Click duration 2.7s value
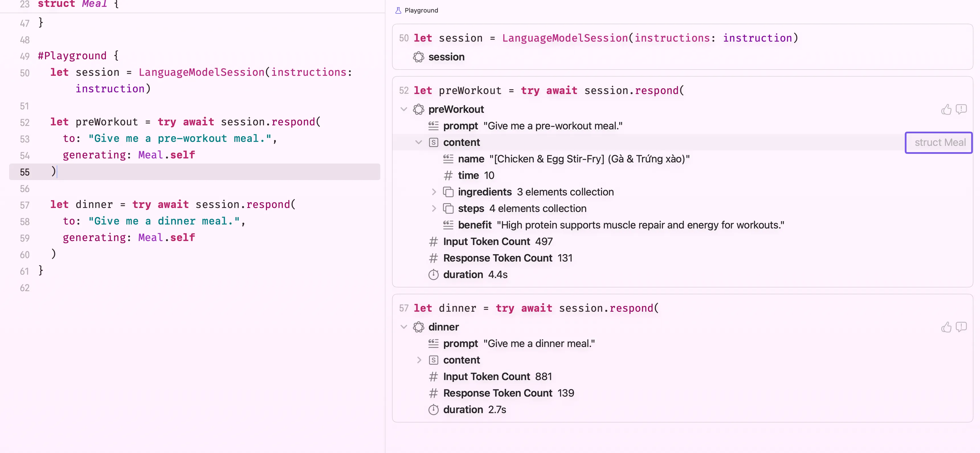The image size is (980, 453). [x=497, y=410]
